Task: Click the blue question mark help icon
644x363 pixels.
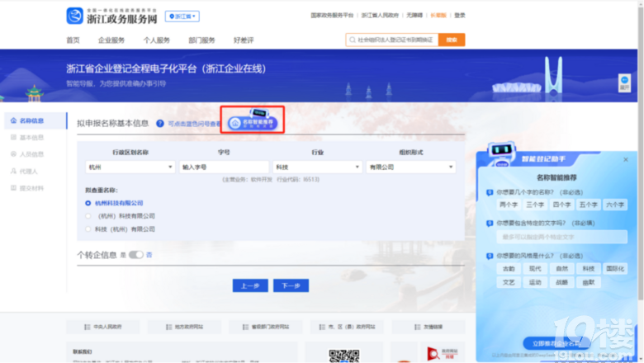Action: (160, 124)
